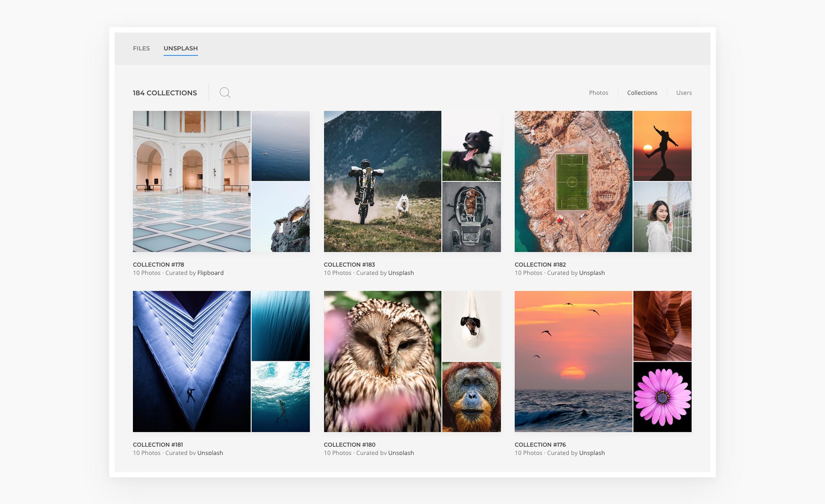Open the Collection #183 title
The height and width of the screenshot is (504, 825).
[349, 264]
